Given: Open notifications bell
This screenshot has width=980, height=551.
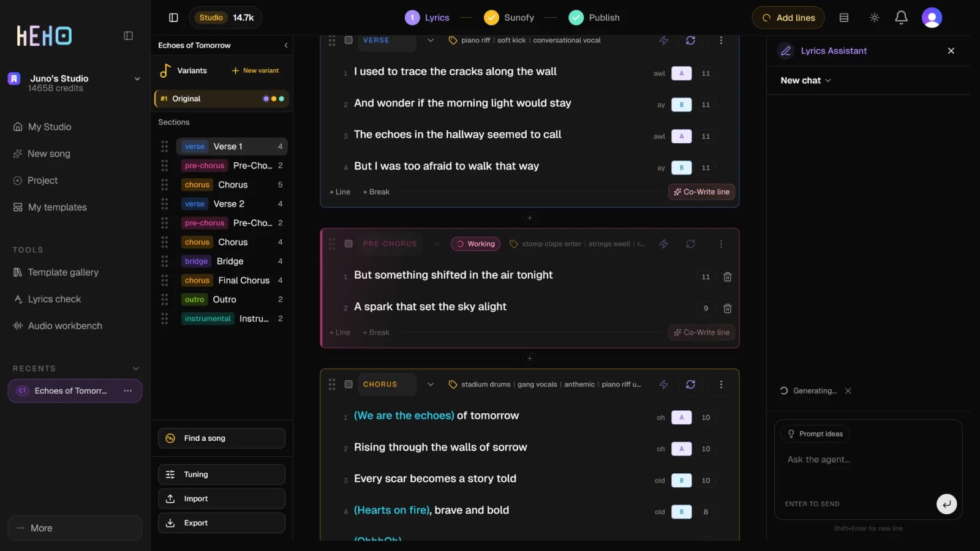Looking at the screenshot, I should (x=901, y=18).
